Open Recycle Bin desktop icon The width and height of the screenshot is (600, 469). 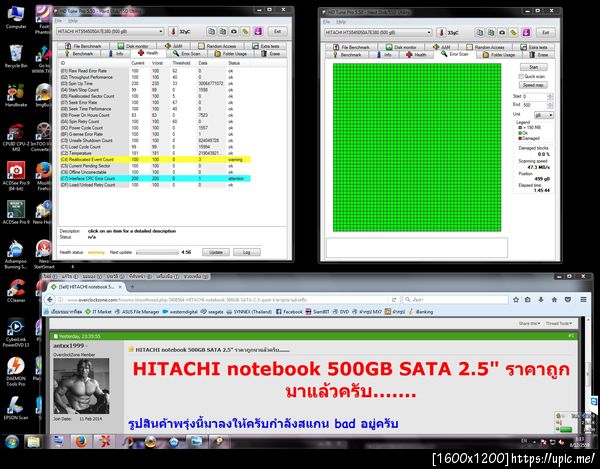pyautogui.click(x=16, y=56)
